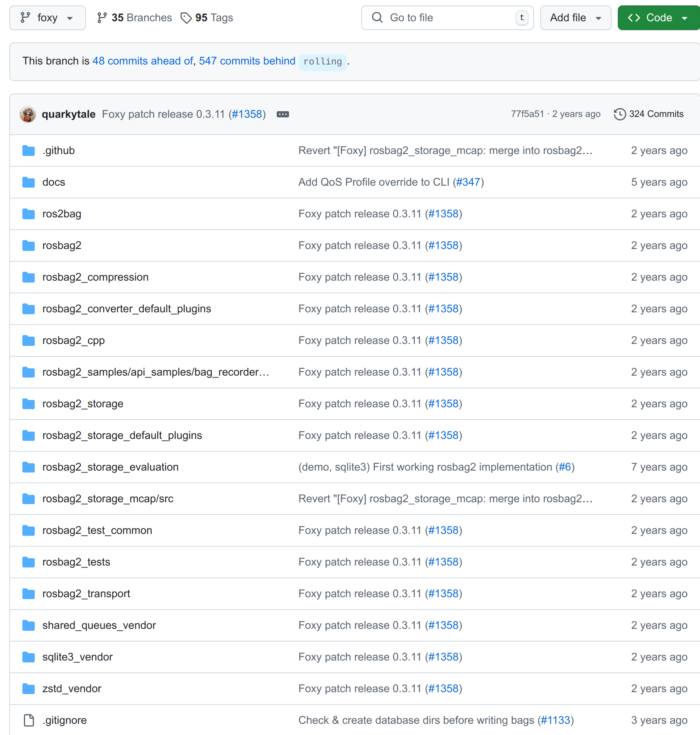The height and width of the screenshot is (735, 700).
Task: Open the docs directory name
Action: coord(54,182)
